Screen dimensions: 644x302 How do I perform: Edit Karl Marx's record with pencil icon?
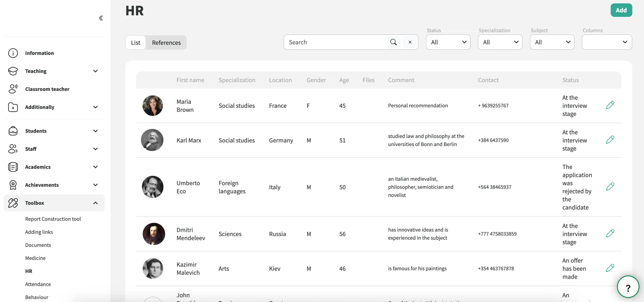click(x=610, y=140)
